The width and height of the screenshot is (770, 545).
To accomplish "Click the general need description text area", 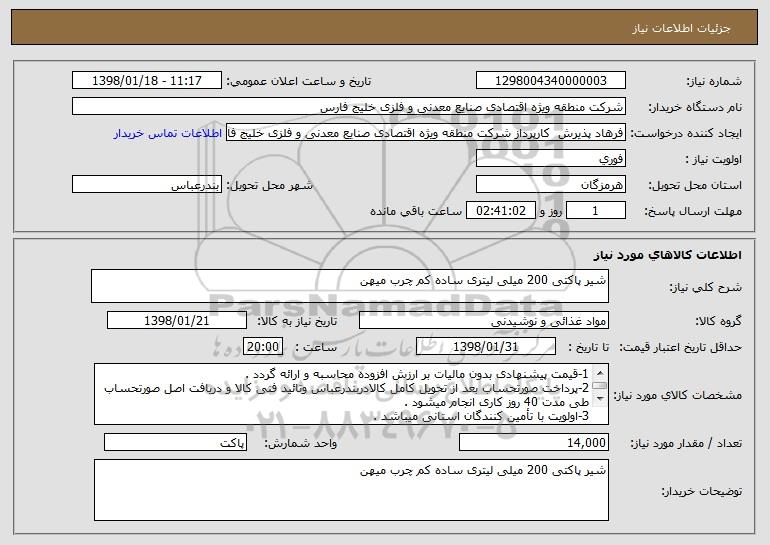I will (350, 286).
